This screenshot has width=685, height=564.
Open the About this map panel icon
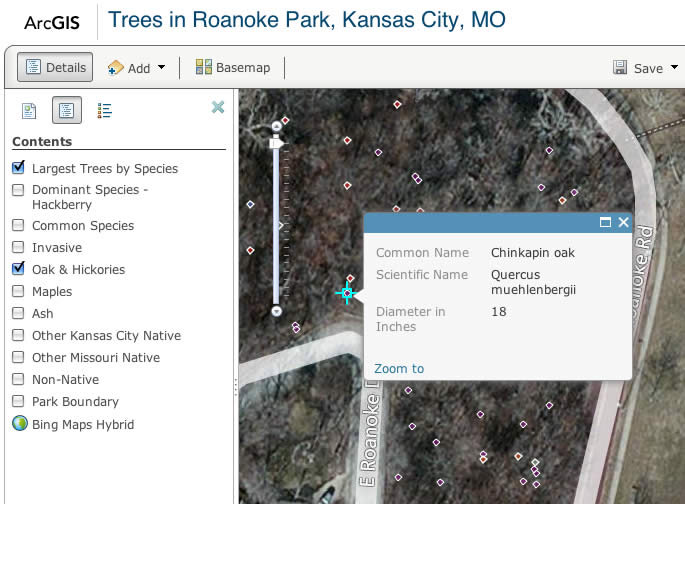(x=29, y=110)
